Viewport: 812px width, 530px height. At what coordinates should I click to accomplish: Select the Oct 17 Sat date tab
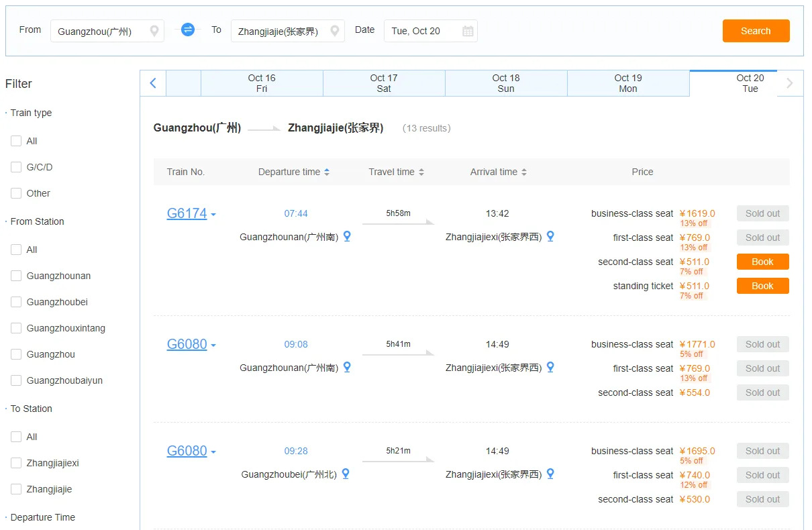tap(384, 83)
